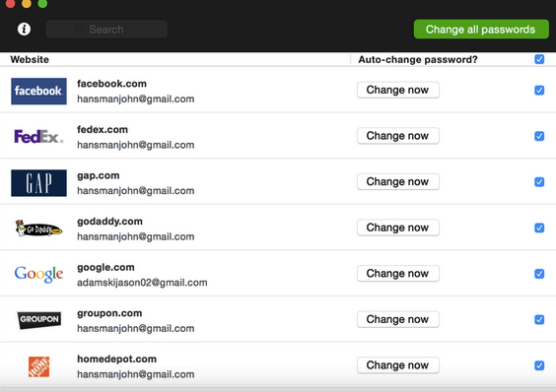Click the Auto-change password column header
Viewport: 556px width, 392px height.
click(x=418, y=59)
